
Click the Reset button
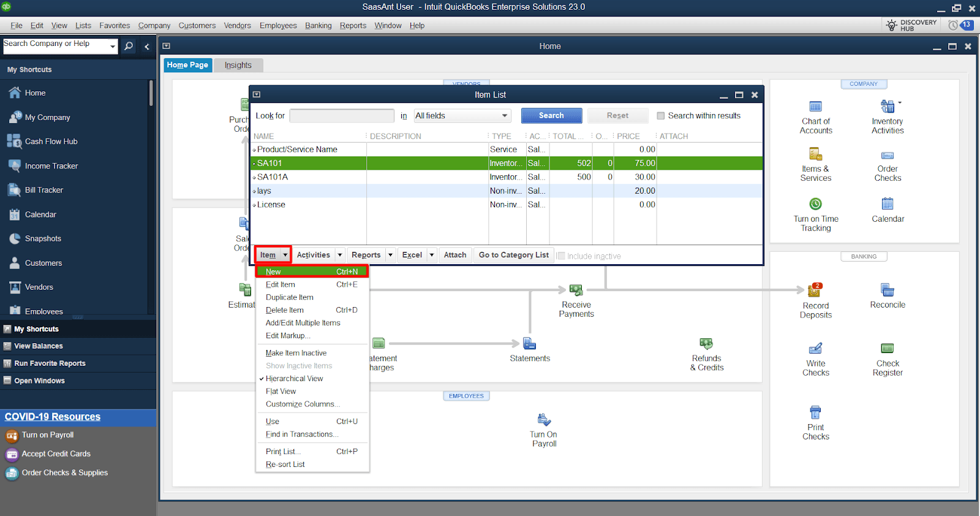tap(617, 116)
